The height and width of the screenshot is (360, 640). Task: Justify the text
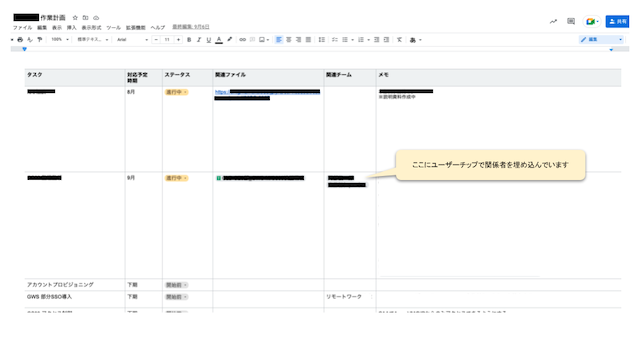[x=308, y=40]
